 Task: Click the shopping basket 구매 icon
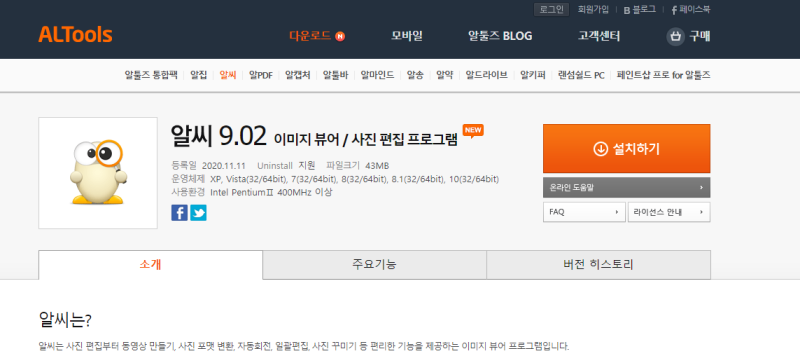[675, 36]
